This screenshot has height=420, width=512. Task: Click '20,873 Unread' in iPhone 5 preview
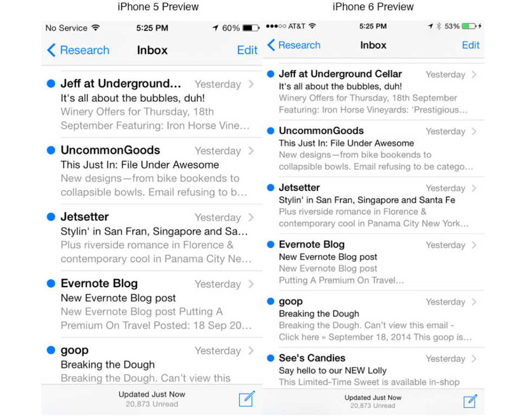click(x=152, y=404)
